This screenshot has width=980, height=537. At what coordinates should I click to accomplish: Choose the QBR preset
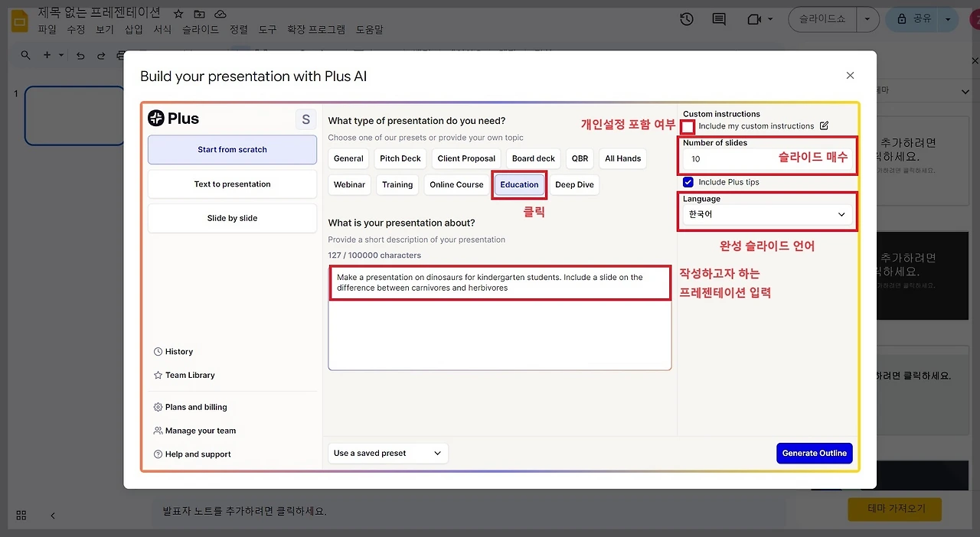pos(580,158)
